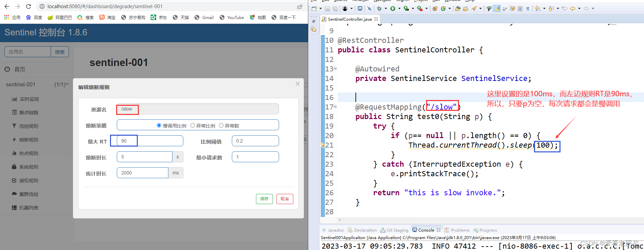Viewport: 644px width, 250px height.
Task: Switch to the Git Staging tab
Action: [394, 230]
